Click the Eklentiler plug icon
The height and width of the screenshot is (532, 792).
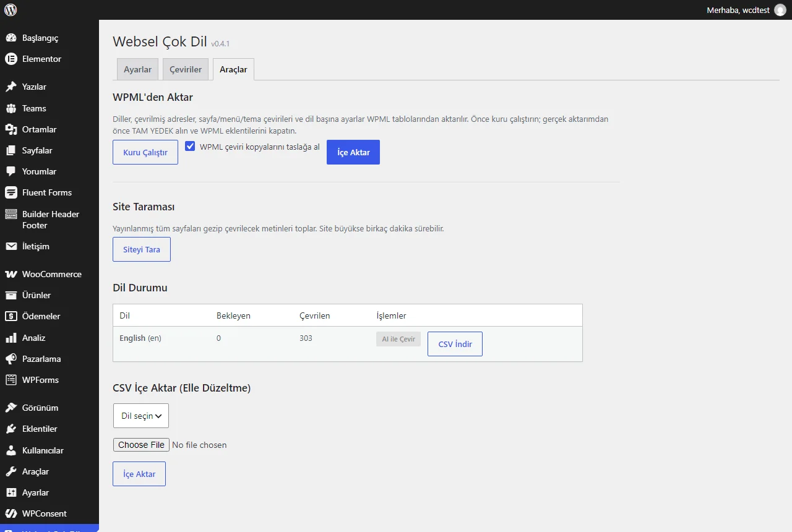pos(11,429)
